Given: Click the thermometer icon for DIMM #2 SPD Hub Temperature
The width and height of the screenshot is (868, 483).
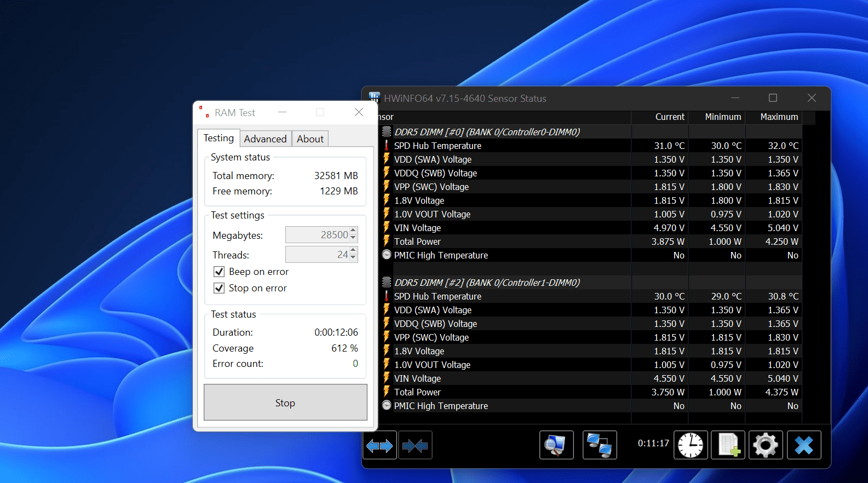Looking at the screenshot, I should (x=387, y=296).
